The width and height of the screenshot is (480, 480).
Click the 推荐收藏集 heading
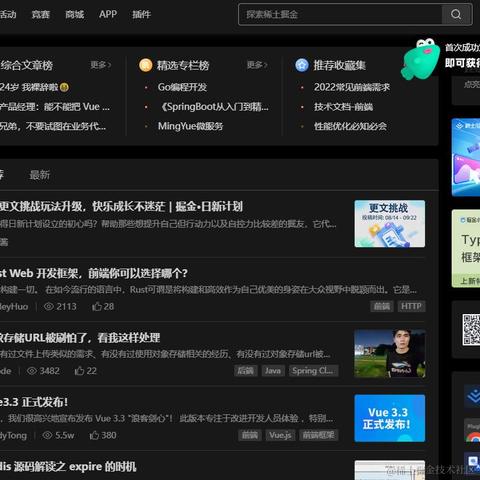340,65
